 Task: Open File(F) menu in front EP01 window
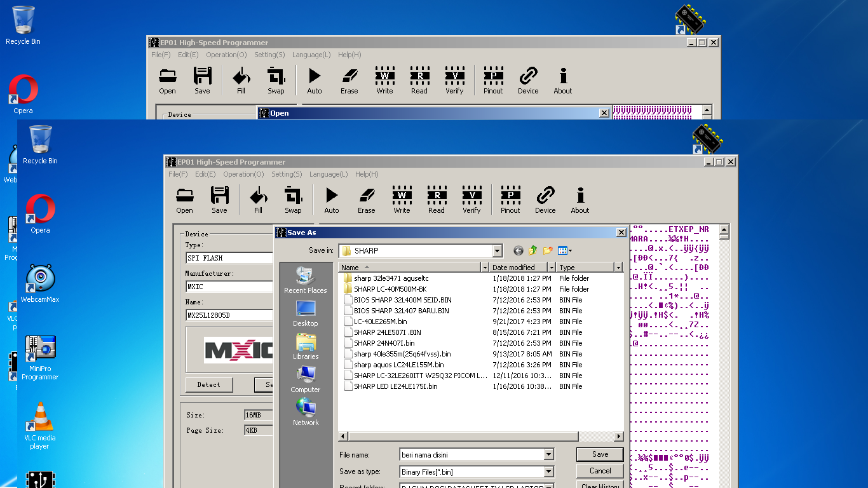pyautogui.click(x=178, y=174)
